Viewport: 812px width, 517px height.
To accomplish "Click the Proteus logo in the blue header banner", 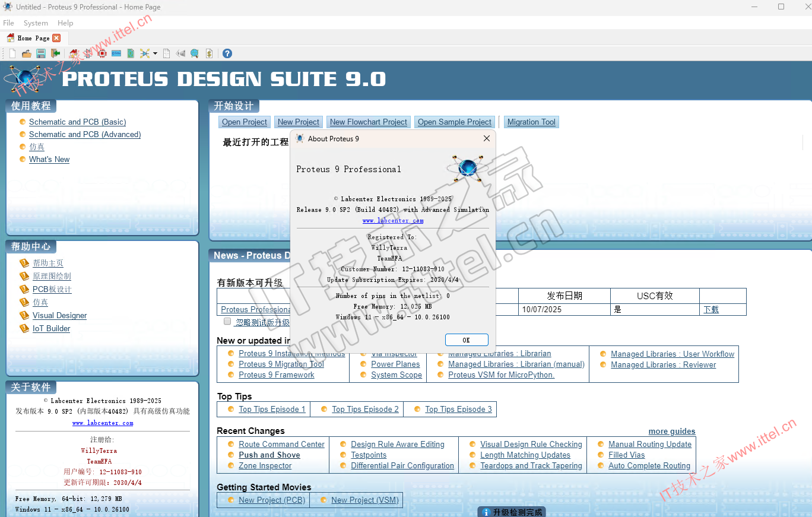I will pyautogui.click(x=25, y=79).
